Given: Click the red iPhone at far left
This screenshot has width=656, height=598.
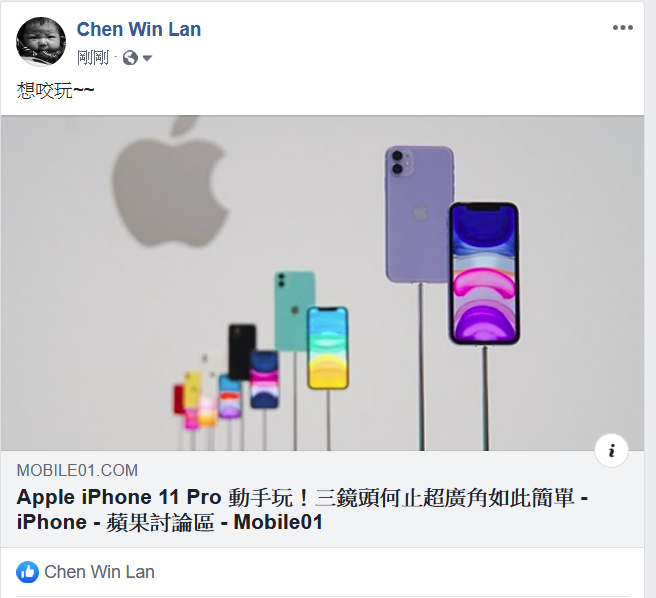Looking at the screenshot, I should (179, 399).
